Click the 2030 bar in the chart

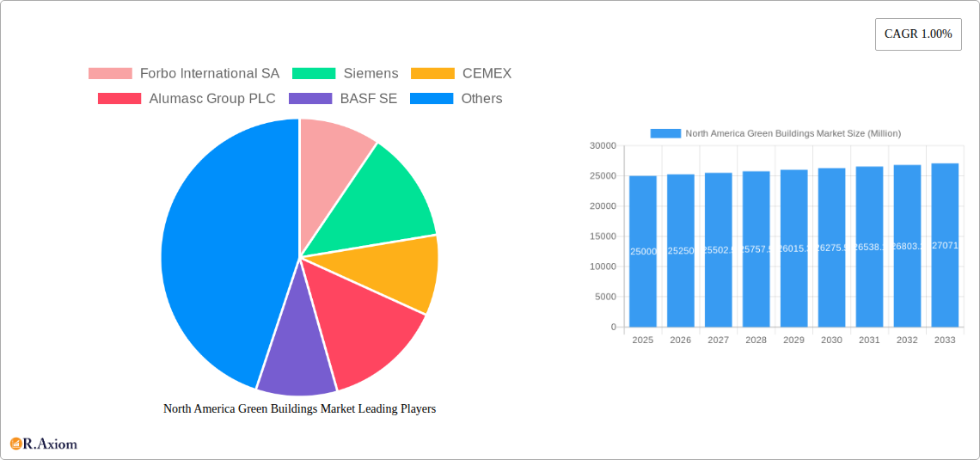pos(832,248)
